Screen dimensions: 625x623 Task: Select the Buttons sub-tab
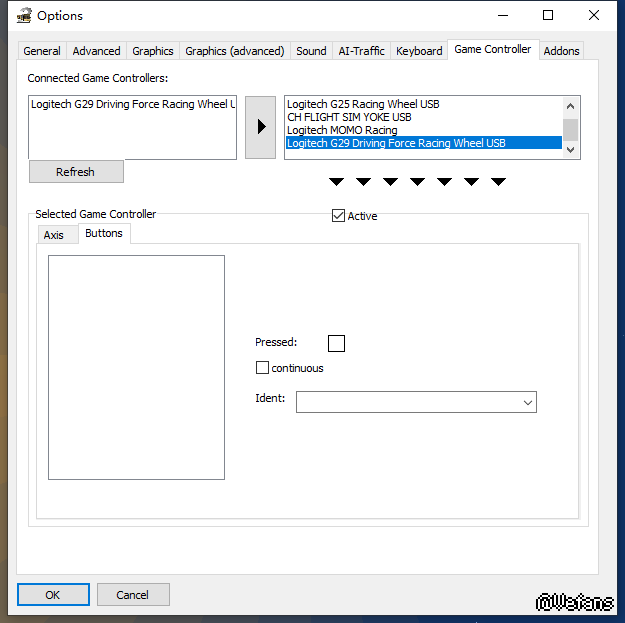point(104,233)
